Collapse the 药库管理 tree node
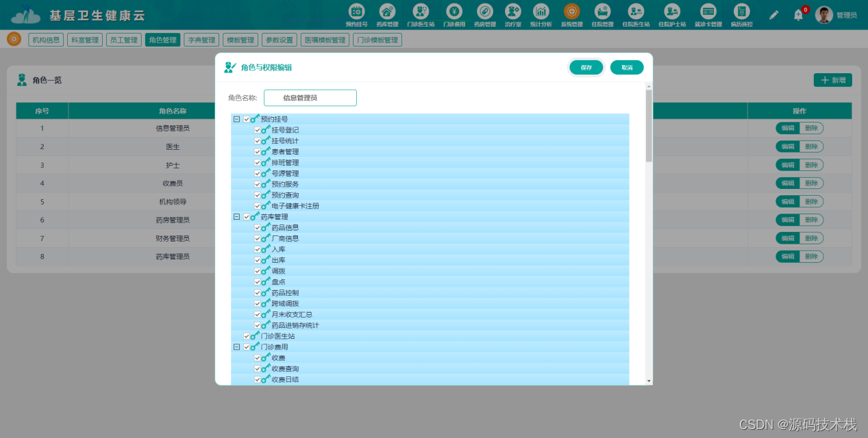Screen dimensions: 868x438 236,216
